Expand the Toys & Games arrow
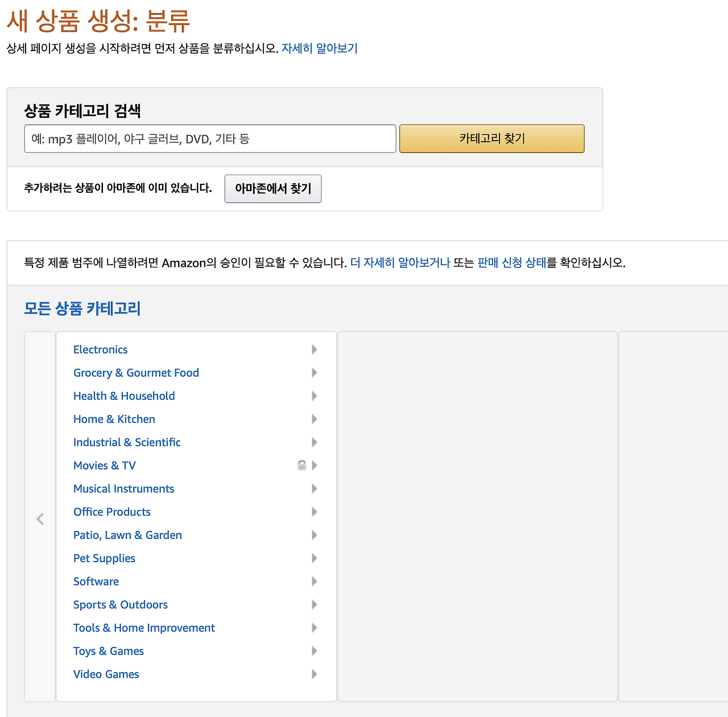 coord(315,651)
